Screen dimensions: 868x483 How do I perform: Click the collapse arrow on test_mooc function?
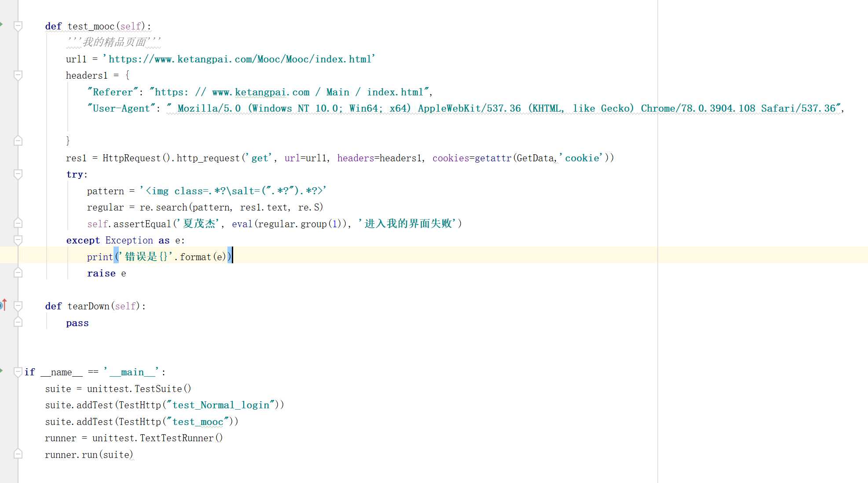(x=18, y=25)
